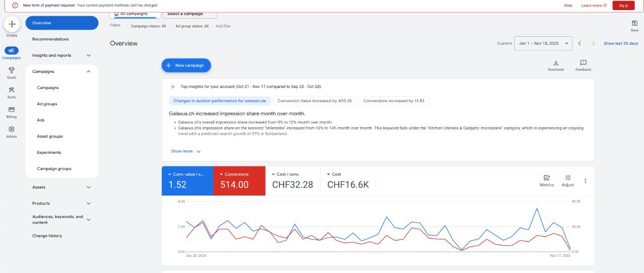
Task: Open Campaign groups in sidebar
Action: pyautogui.click(x=54, y=168)
